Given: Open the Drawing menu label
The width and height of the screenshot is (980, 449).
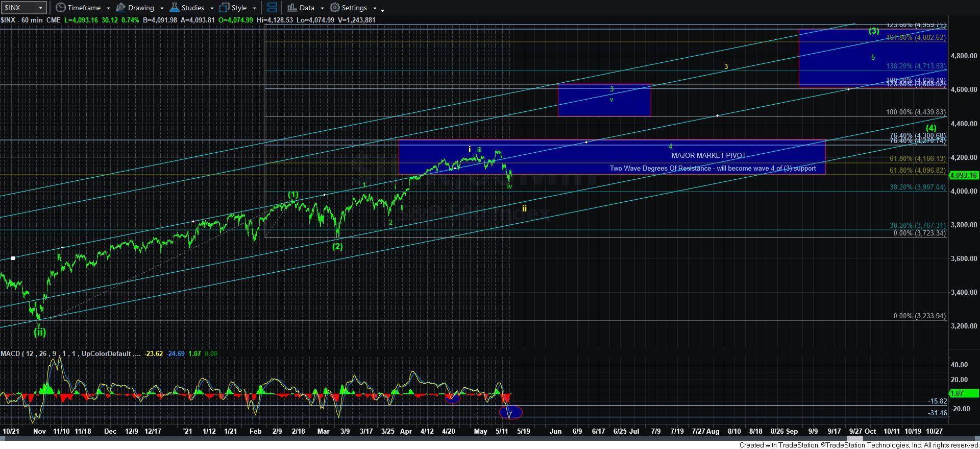Looking at the screenshot, I should tap(141, 8).
